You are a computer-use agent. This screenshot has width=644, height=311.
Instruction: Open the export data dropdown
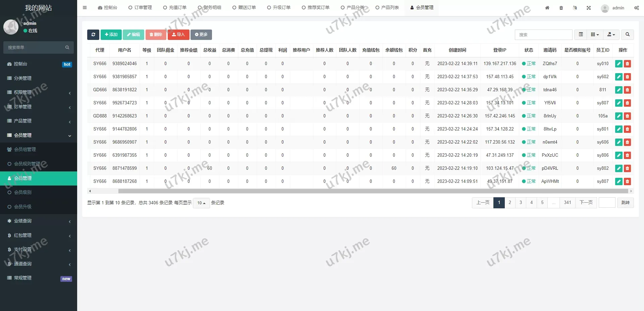pos(611,35)
